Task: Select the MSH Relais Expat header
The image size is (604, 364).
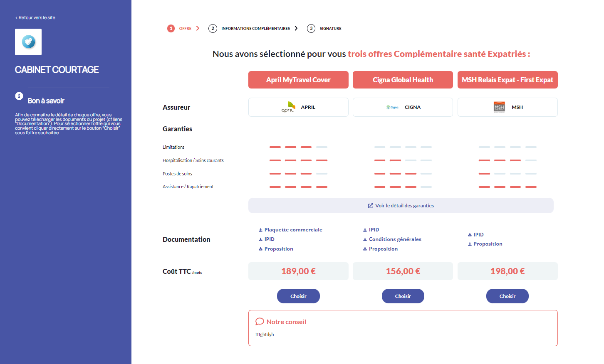Action: click(507, 80)
